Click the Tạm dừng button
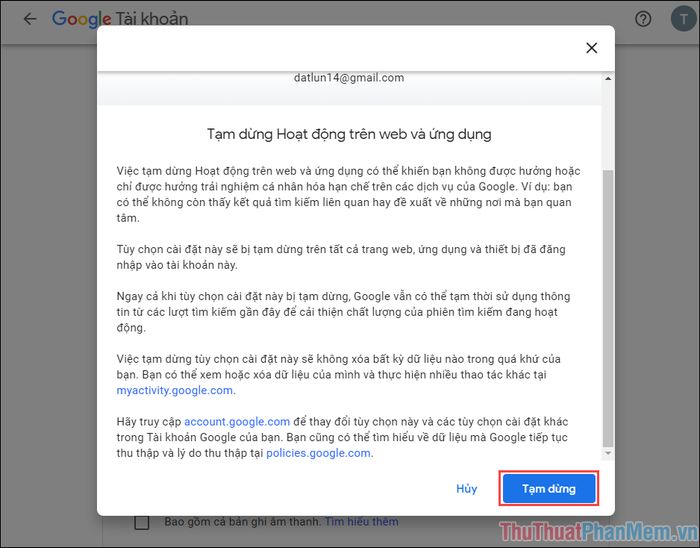This screenshot has width=700, height=548. (549, 489)
